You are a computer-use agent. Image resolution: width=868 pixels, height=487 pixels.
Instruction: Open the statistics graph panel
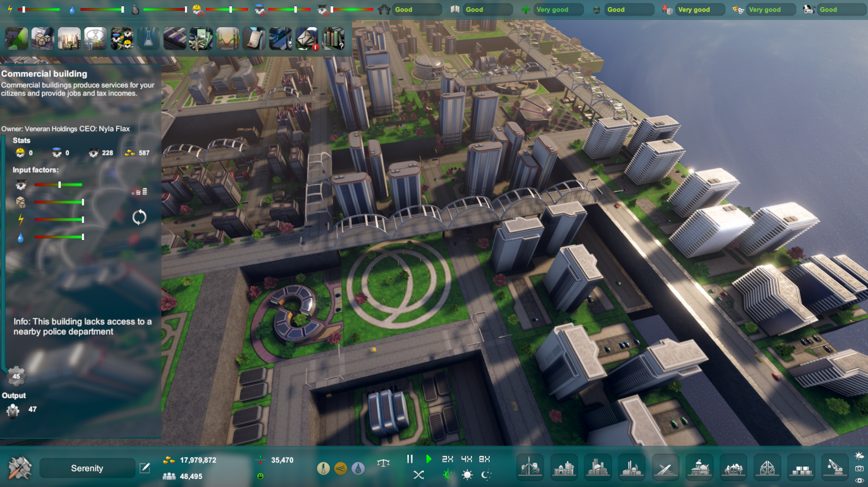click(227, 39)
